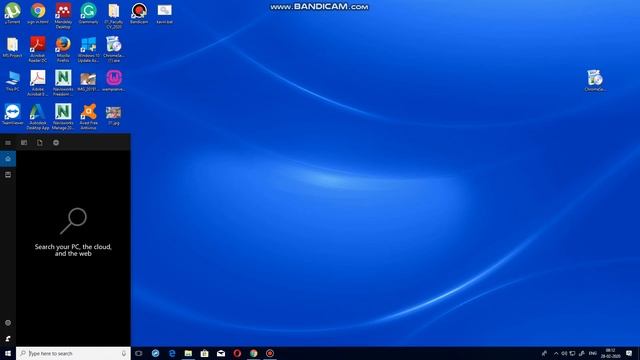The height and width of the screenshot is (360, 640).
Task: Select the sign in.html Chrome file
Action: 38,13
